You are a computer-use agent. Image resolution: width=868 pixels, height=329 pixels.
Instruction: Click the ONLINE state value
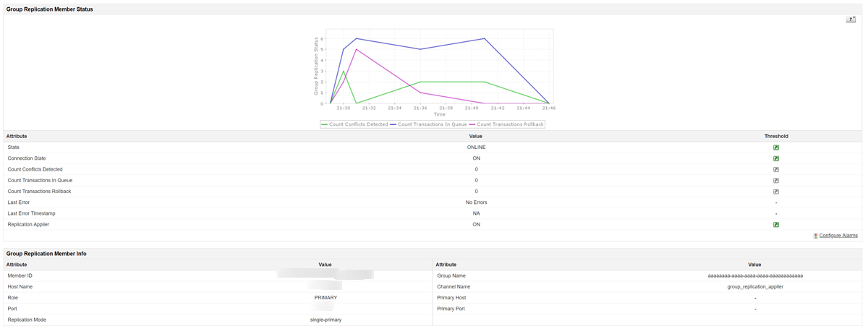pos(476,148)
